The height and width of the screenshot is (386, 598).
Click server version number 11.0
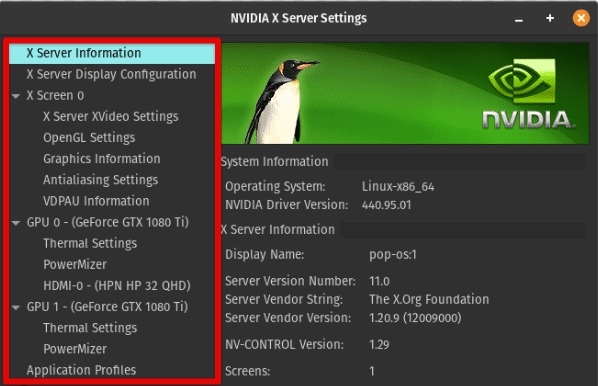(x=379, y=281)
